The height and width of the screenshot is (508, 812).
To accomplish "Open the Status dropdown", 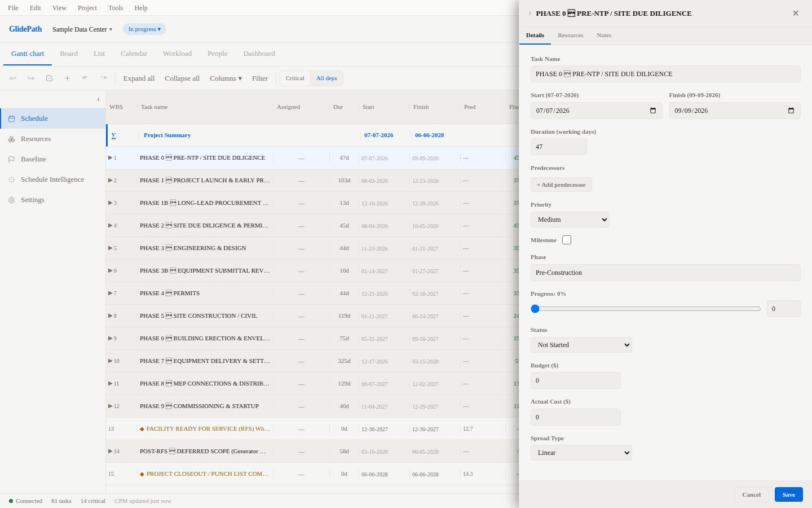I will coord(581,345).
